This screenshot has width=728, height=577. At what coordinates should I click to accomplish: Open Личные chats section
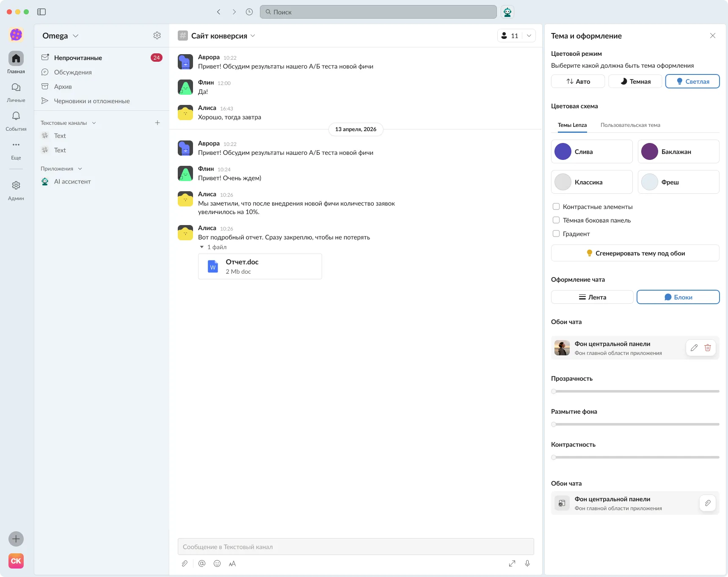(16, 92)
